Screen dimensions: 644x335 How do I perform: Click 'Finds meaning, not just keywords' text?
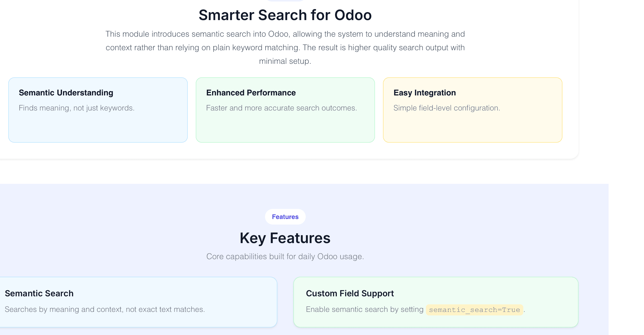(77, 108)
